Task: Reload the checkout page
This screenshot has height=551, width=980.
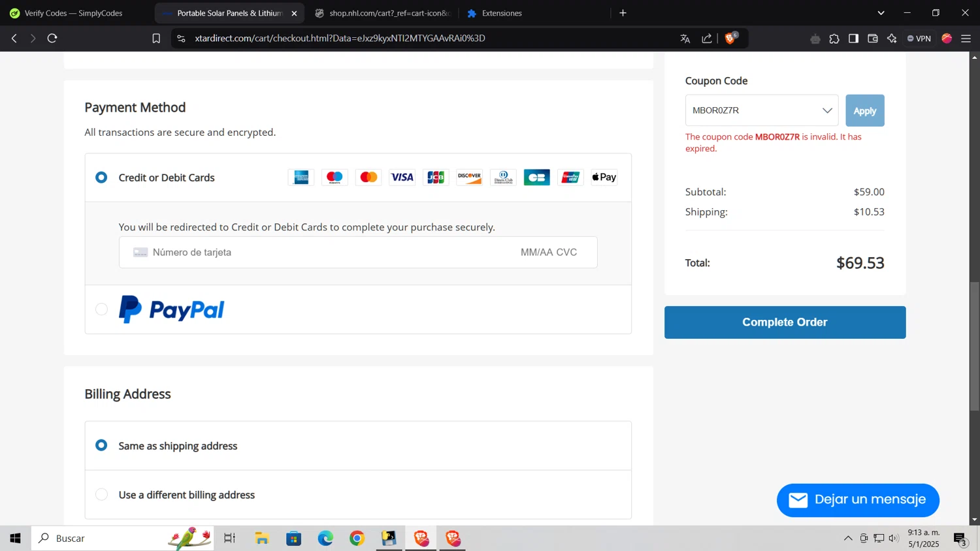Action: pos(52,39)
